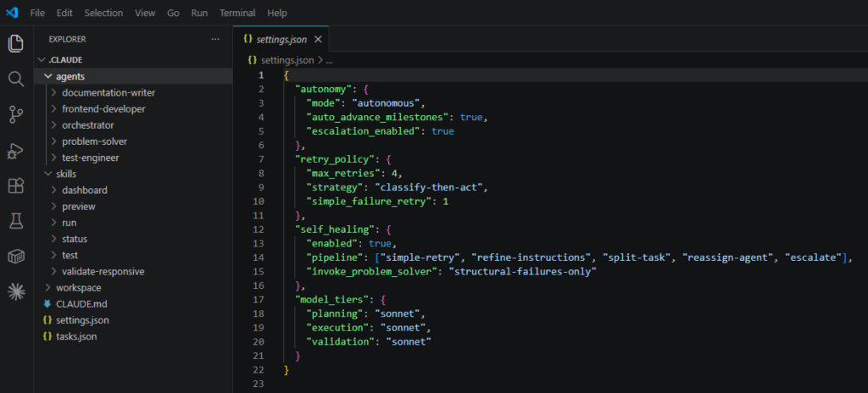
Task: Click the EXPLORER panel title
Action: (x=67, y=39)
